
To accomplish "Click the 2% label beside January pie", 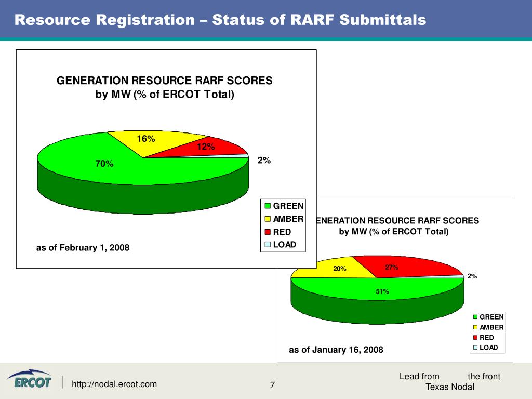I will [472, 276].
